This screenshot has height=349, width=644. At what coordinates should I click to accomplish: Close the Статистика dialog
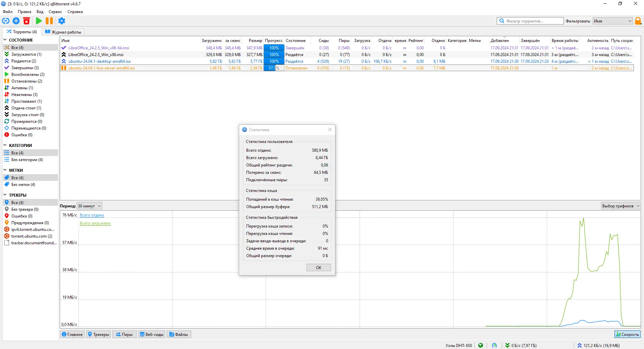pos(330,130)
